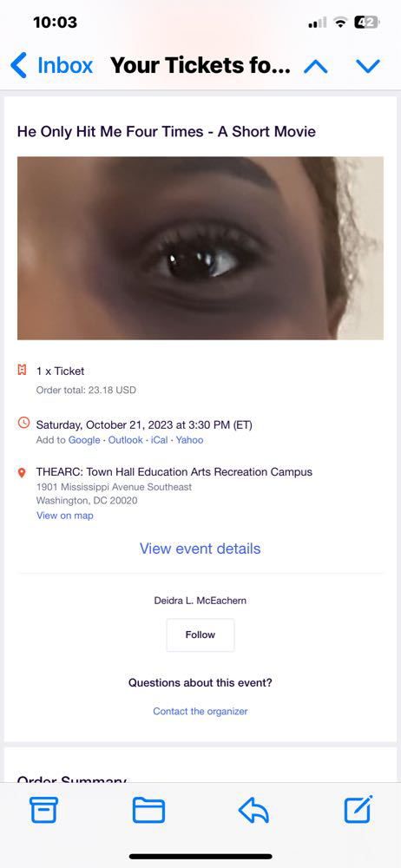Add event using iCal link
The height and width of the screenshot is (868, 401).
[x=160, y=440]
